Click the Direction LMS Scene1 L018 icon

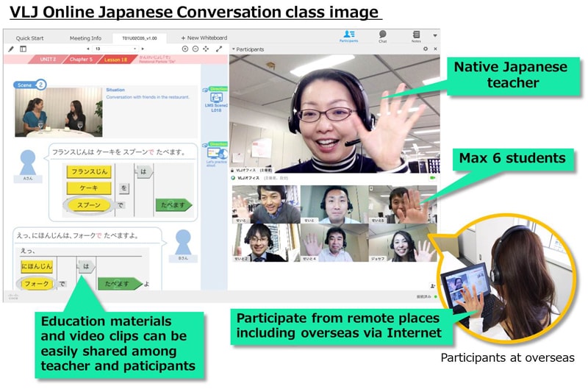click(x=215, y=99)
